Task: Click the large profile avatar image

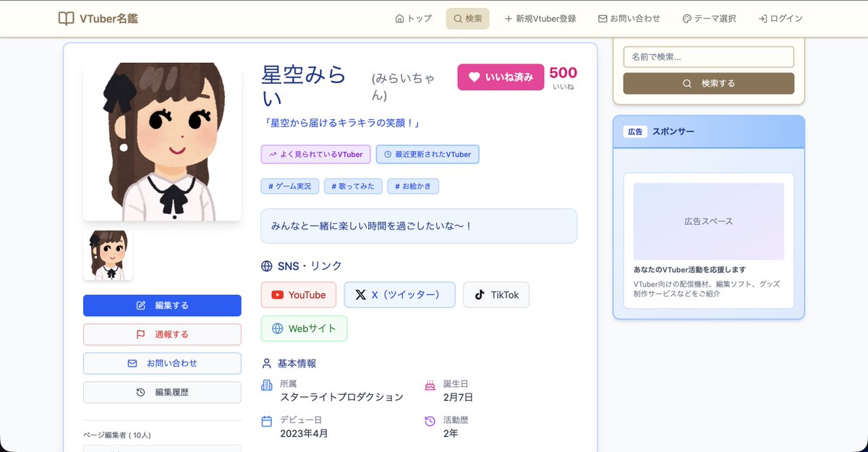Action: coord(162,142)
